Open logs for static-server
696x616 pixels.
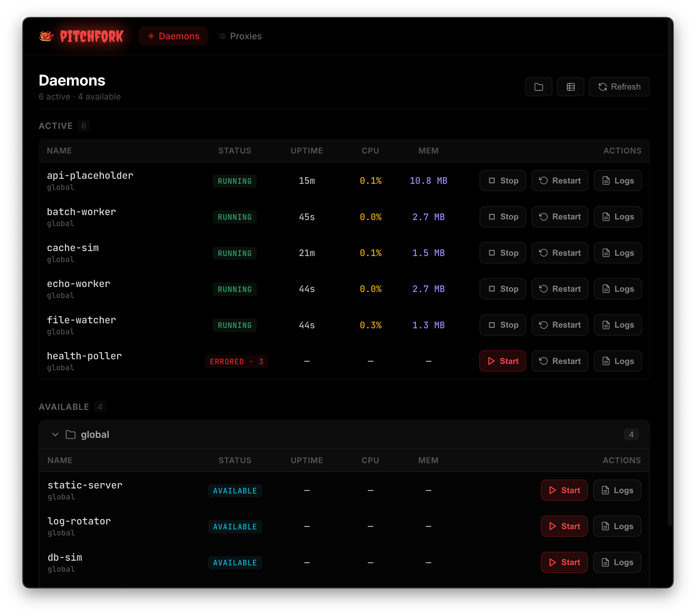coord(617,490)
